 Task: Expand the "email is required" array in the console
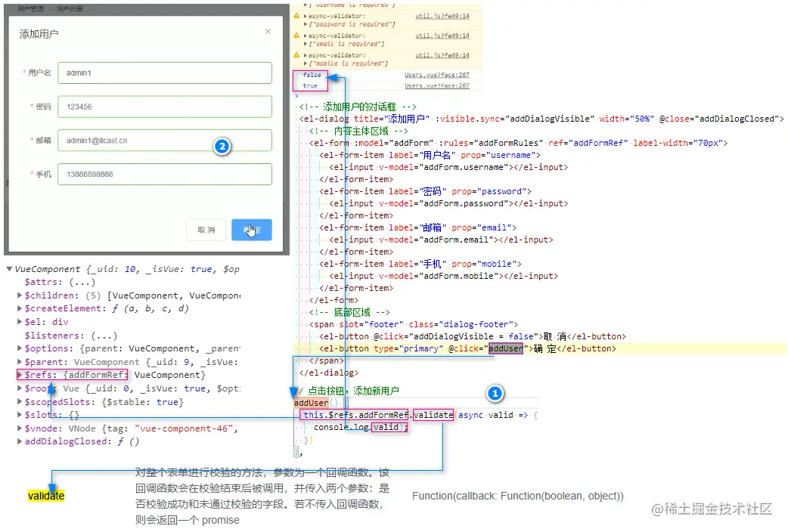click(x=306, y=44)
